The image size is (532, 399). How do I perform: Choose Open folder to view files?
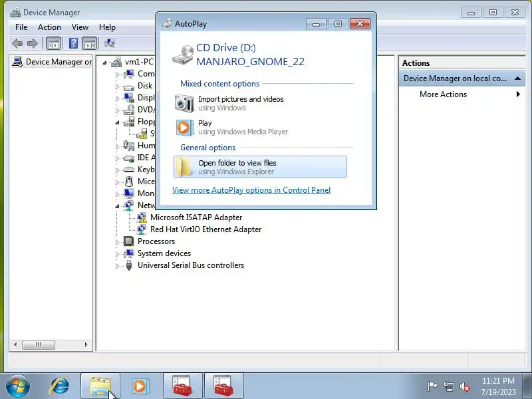(260, 167)
